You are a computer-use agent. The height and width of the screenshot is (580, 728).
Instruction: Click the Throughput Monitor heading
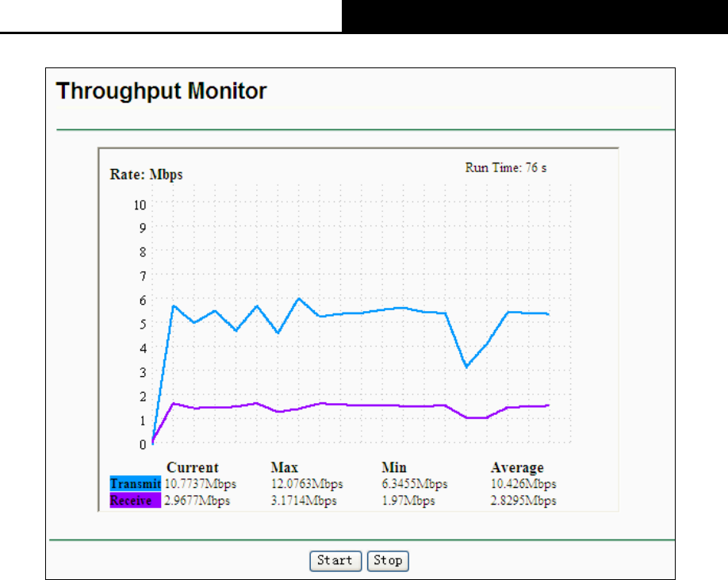point(161,91)
